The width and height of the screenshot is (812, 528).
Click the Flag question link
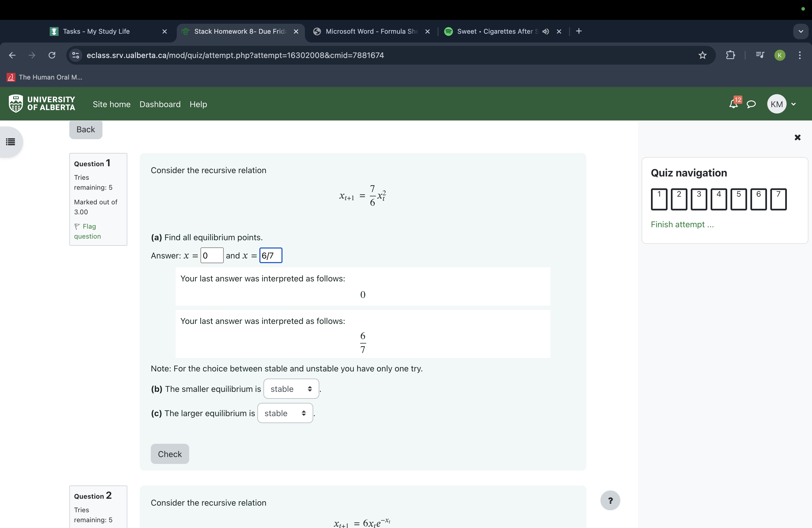tap(88, 231)
